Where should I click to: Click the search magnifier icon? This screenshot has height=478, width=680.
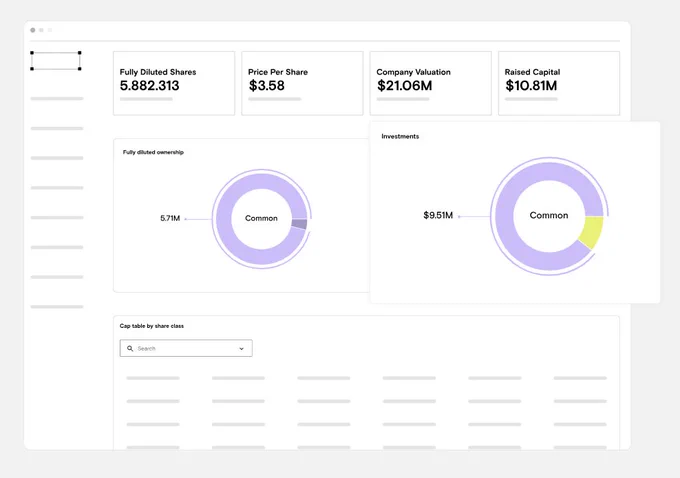(130, 348)
